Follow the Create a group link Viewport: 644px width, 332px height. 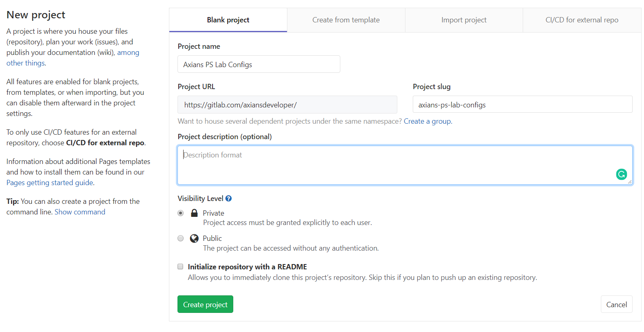coord(427,121)
